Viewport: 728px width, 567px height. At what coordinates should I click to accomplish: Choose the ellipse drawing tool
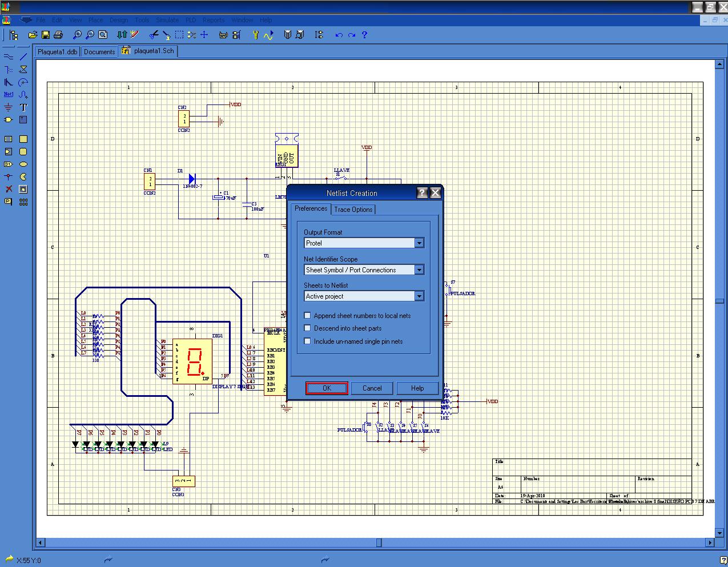click(x=23, y=164)
